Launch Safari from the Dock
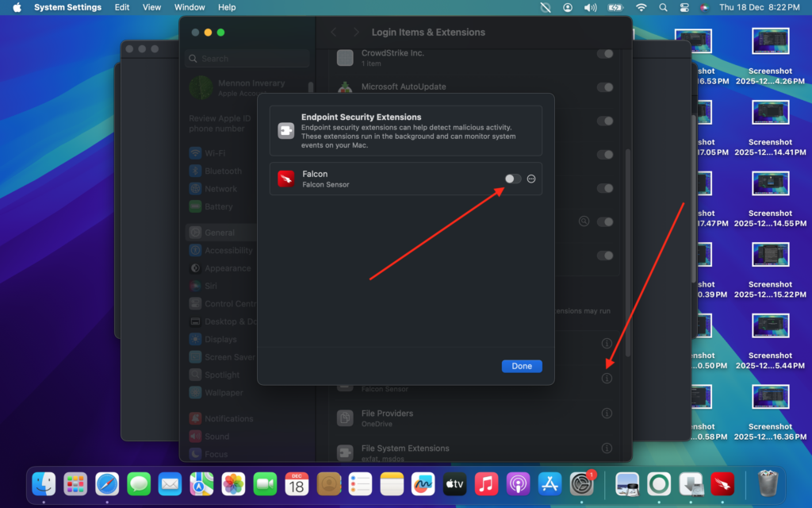The height and width of the screenshot is (508, 812). pyautogui.click(x=107, y=484)
